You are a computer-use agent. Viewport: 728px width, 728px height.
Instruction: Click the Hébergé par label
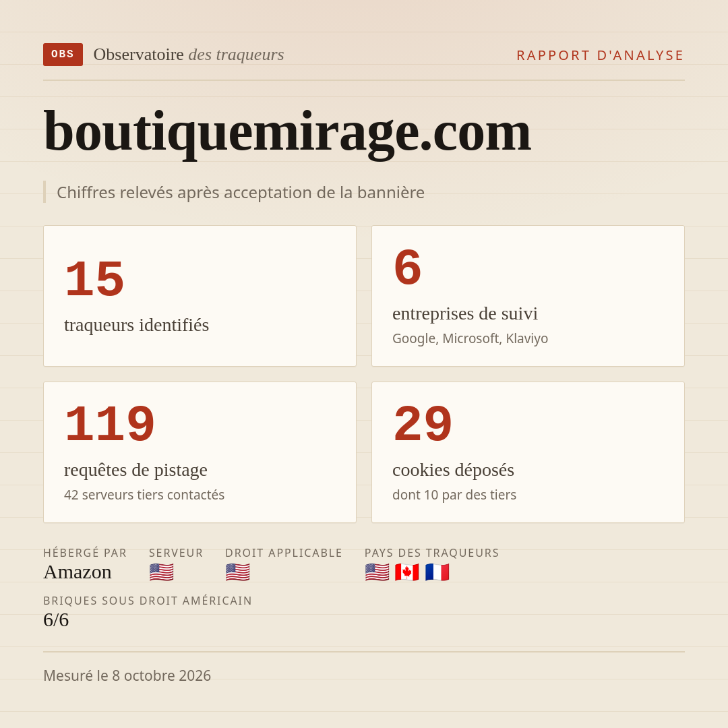pos(85,553)
